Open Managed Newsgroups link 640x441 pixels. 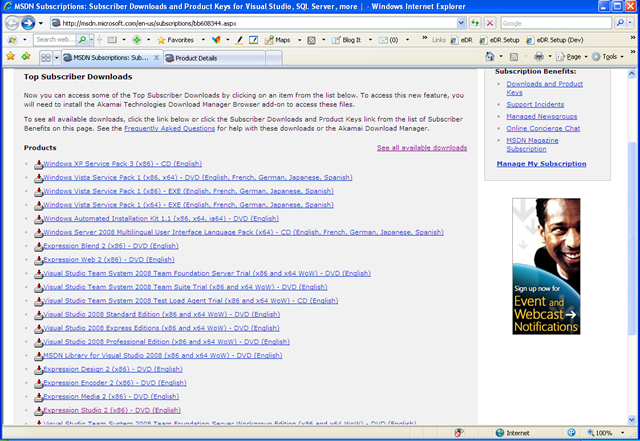coord(542,116)
